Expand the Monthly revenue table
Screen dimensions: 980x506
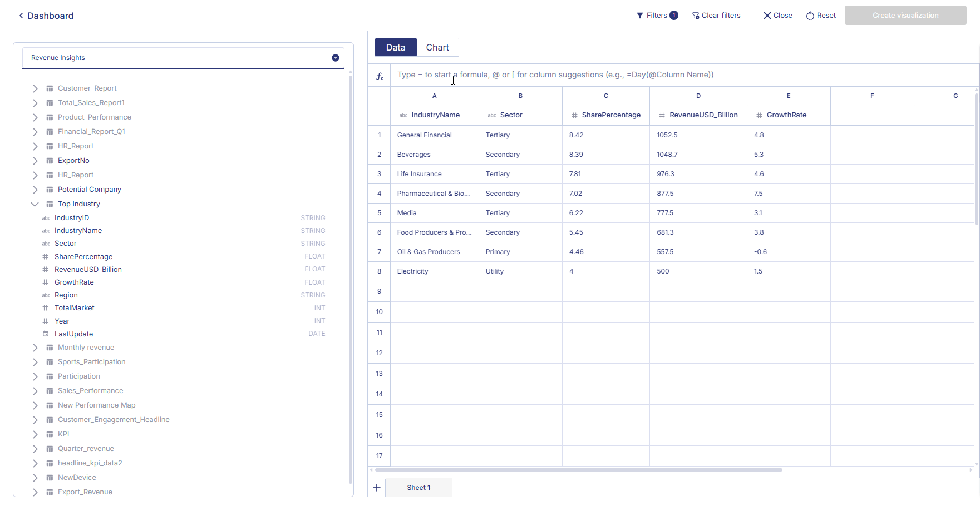[x=35, y=348]
